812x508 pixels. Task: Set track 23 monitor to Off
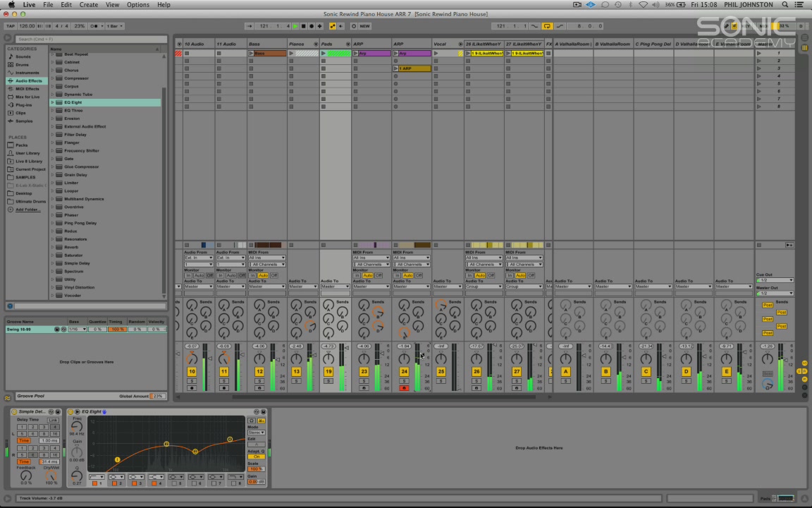pos(379,275)
